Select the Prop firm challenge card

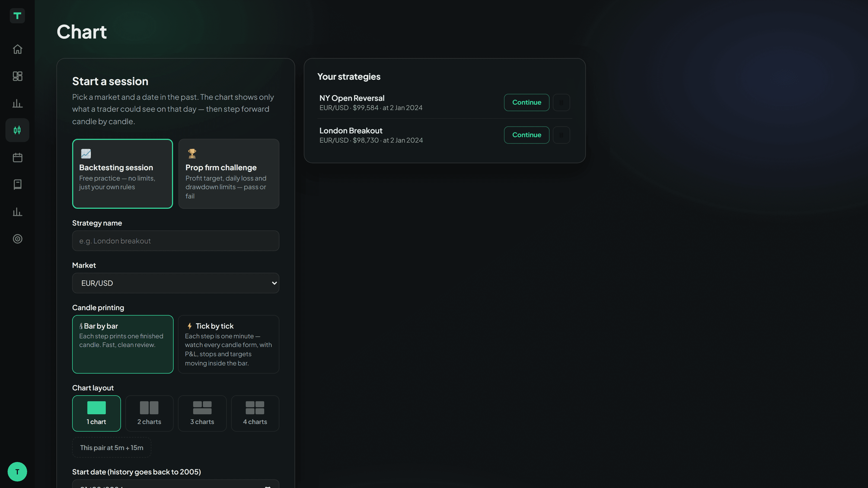(x=229, y=174)
